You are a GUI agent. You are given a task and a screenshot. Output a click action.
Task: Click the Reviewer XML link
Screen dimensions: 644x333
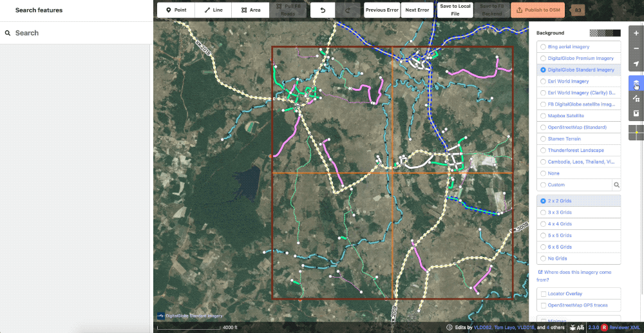tap(624, 328)
